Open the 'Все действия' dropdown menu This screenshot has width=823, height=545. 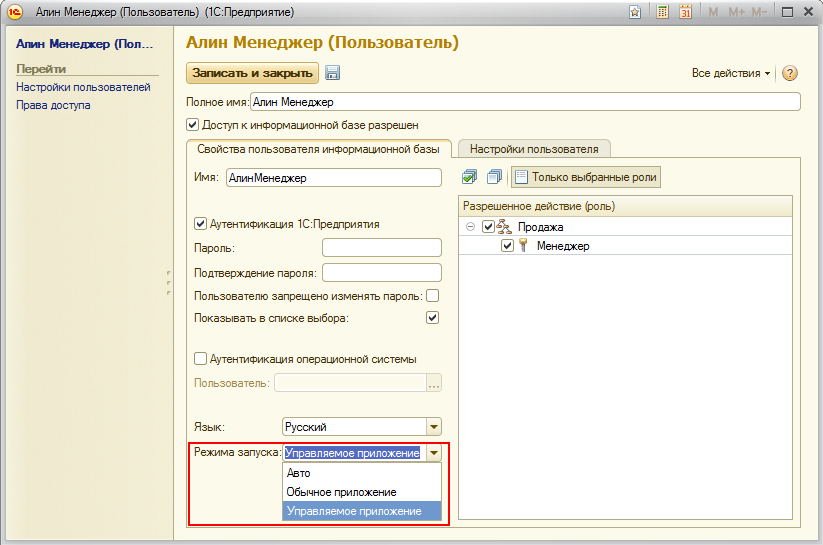click(731, 73)
